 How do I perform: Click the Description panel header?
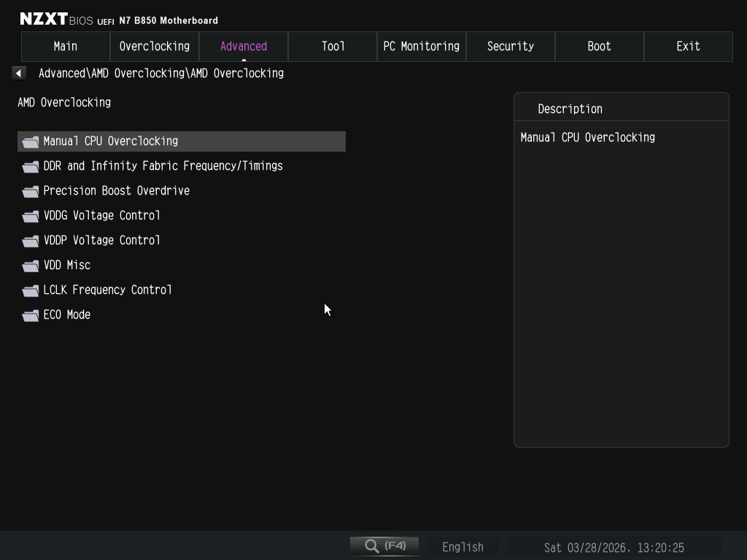click(x=622, y=108)
